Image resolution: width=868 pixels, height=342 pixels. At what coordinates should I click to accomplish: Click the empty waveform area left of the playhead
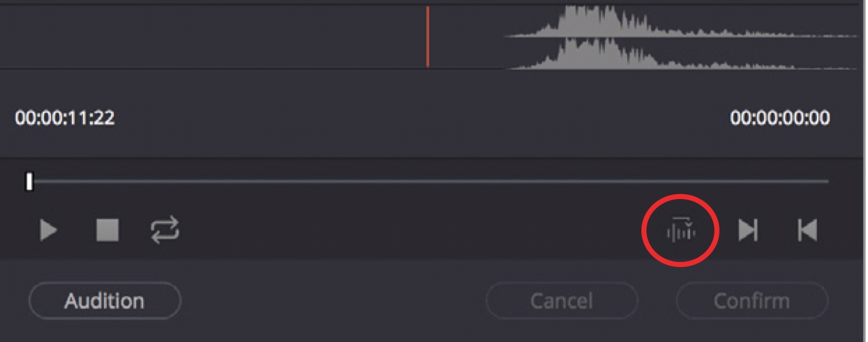213,37
